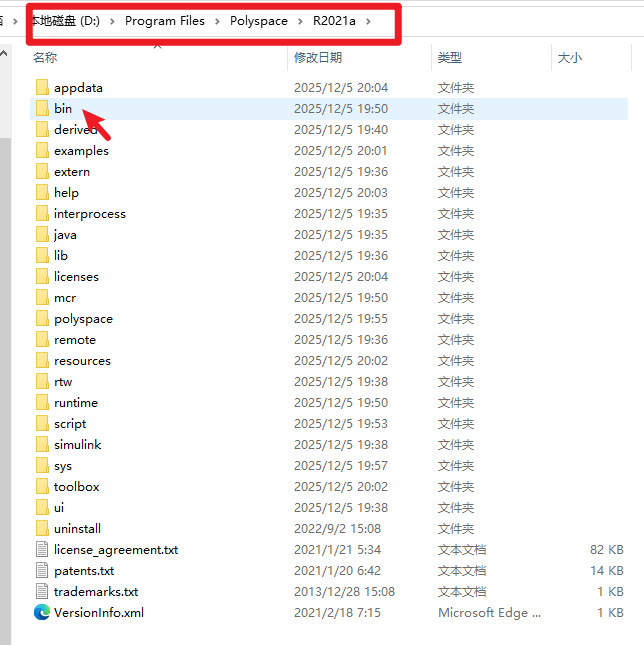
Task: Click the appdata folder icon
Action: pos(42,88)
